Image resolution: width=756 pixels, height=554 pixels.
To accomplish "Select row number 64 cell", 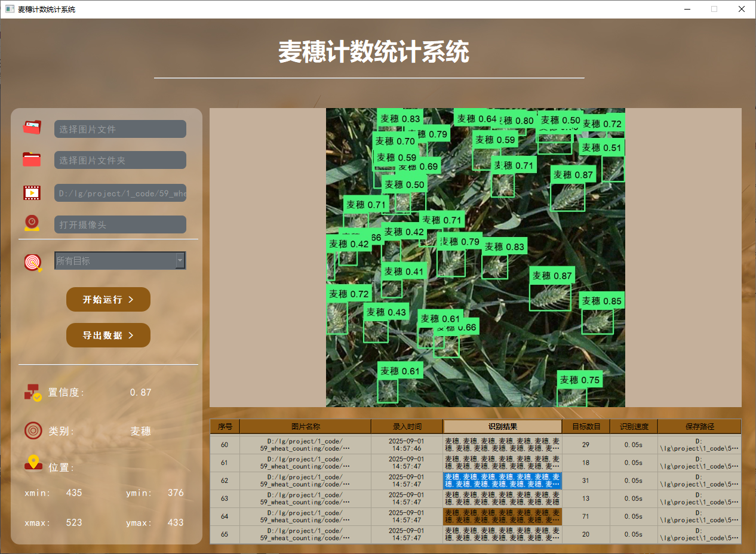I will coord(225,516).
